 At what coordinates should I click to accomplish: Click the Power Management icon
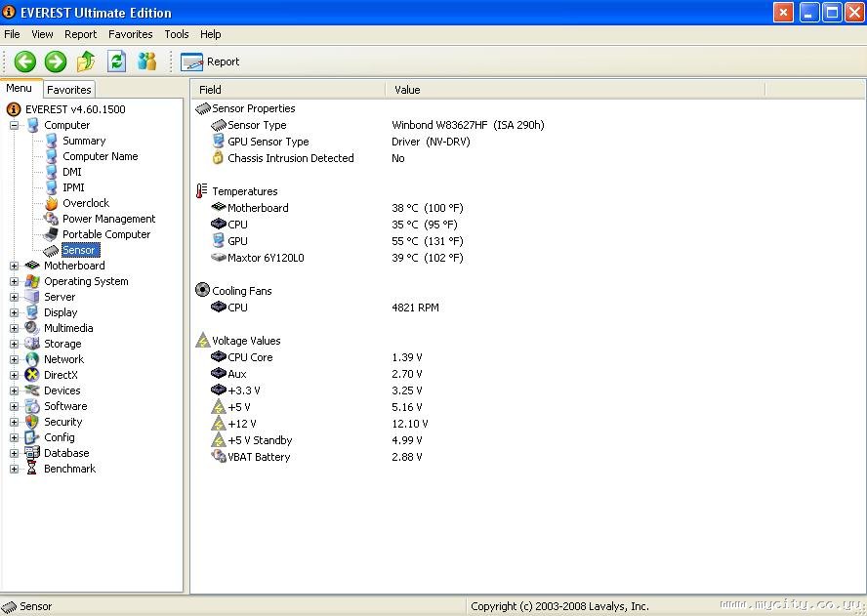coord(52,219)
